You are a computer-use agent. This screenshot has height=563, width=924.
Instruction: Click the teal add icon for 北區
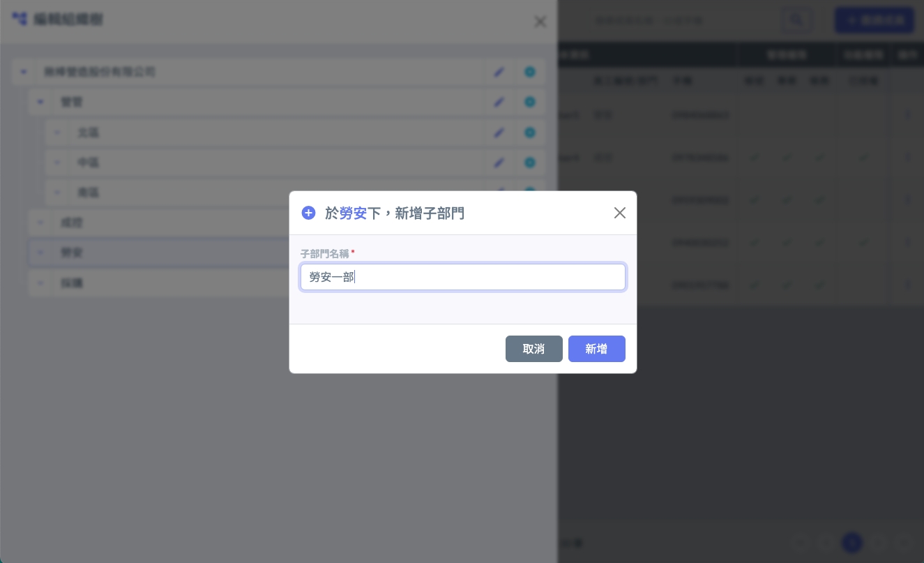coord(529,133)
